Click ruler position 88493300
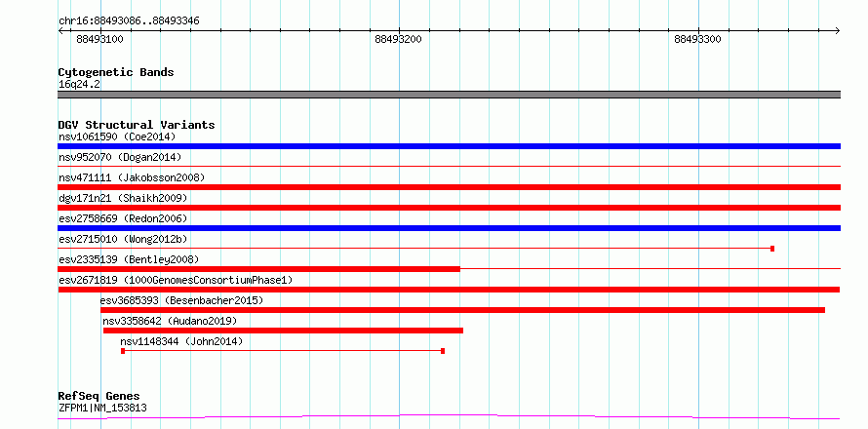Viewport: 868px width, 429px height. (697, 39)
